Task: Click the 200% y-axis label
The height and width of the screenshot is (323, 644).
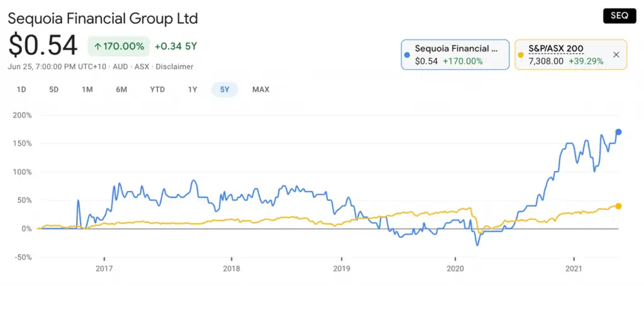Action: click(22, 116)
